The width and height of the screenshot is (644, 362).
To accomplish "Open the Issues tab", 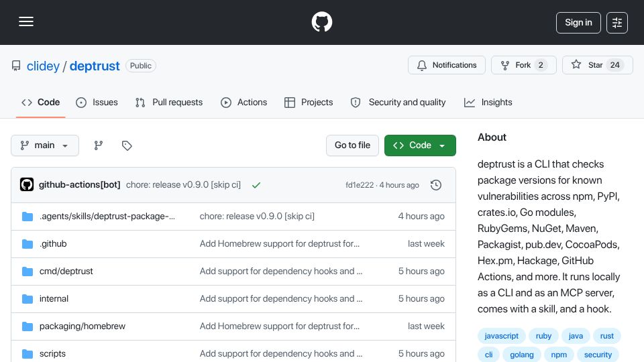I will pyautogui.click(x=97, y=102).
